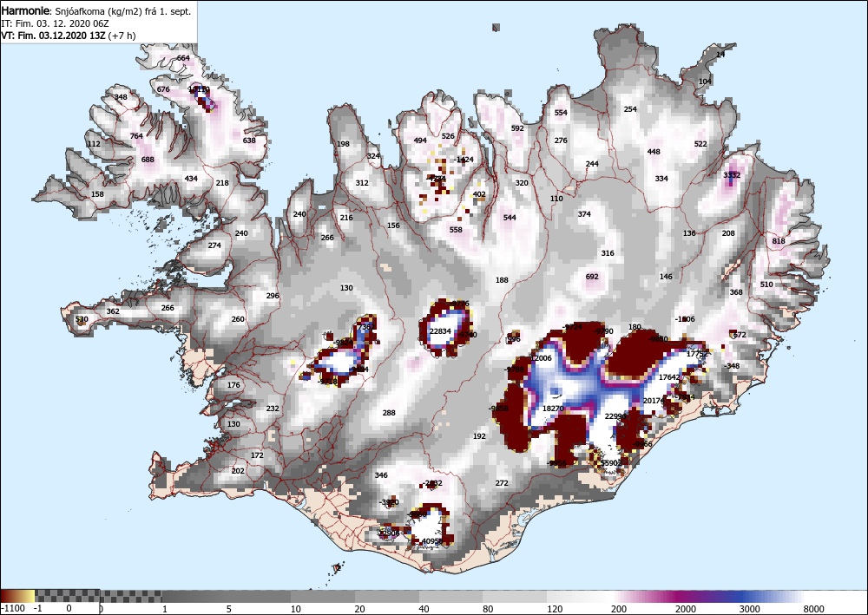Image resolution: width=868 pixels, height=615 pixels.
Task: Click the map value 664 in the Westfjords
Action: 183,58
